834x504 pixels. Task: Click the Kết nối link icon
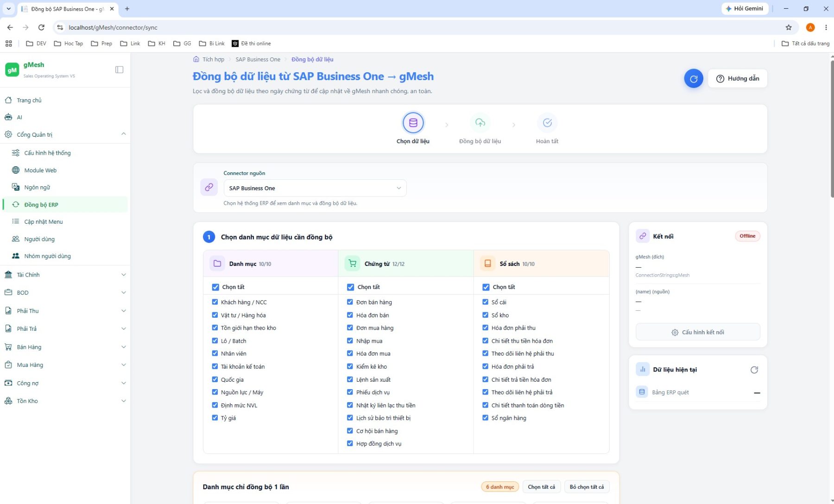[643, 236]
